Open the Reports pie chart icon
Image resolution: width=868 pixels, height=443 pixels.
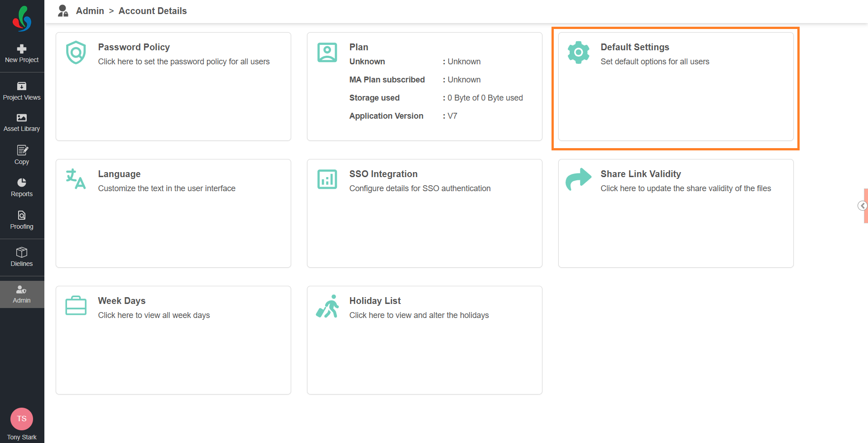coord(22,183)
